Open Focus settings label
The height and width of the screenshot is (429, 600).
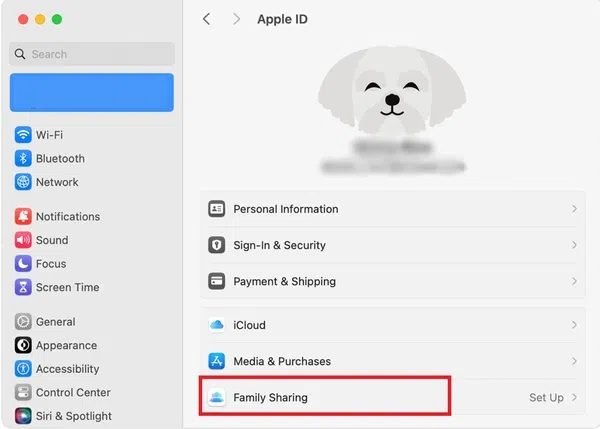tap(51, 264)
